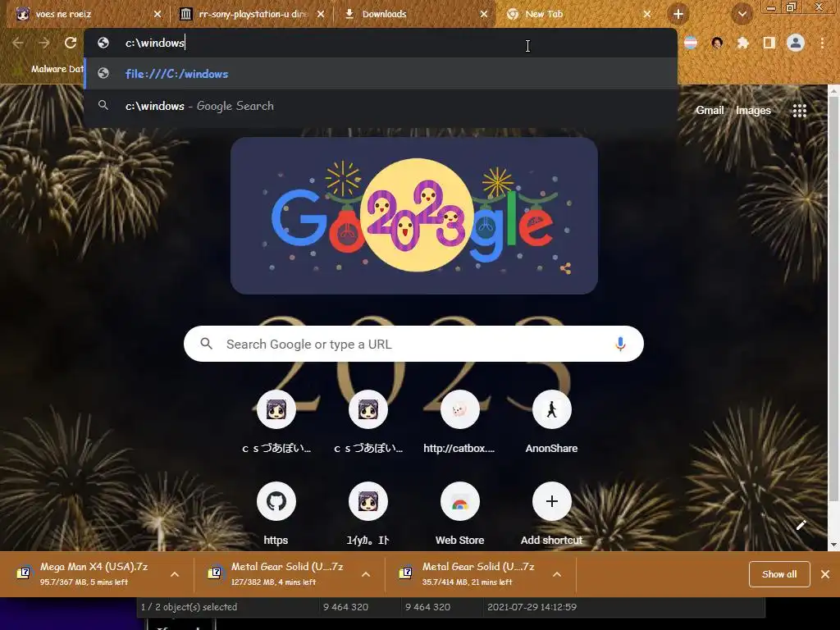This screenshot has width=840, height=630.
Task: Go forward using the forward arrow
Action: 44,43
